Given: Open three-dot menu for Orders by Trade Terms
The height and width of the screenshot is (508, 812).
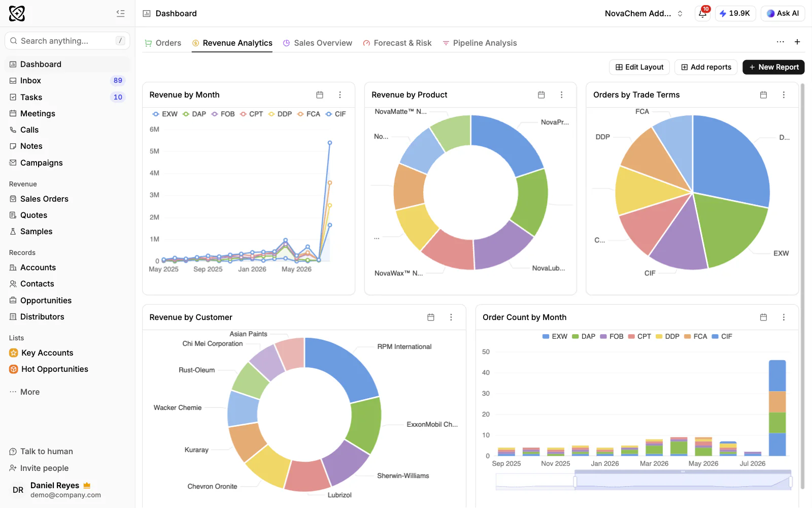Looking at the screenshot, I should [784, 95].
